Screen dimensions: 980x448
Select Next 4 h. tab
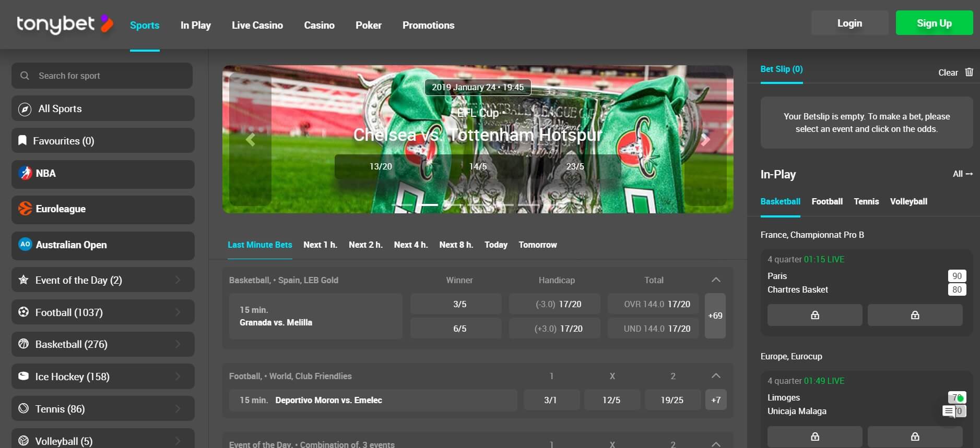(411, 245)
